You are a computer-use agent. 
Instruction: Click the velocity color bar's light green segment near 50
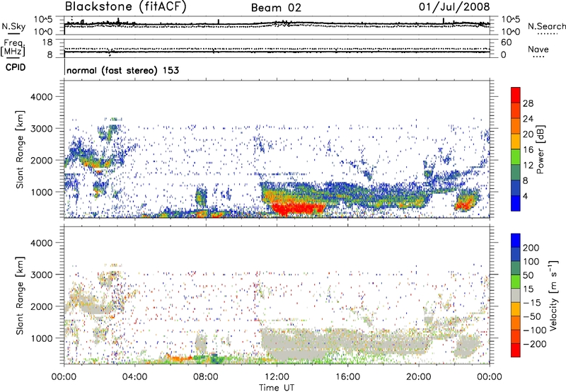tap(516, 282)
